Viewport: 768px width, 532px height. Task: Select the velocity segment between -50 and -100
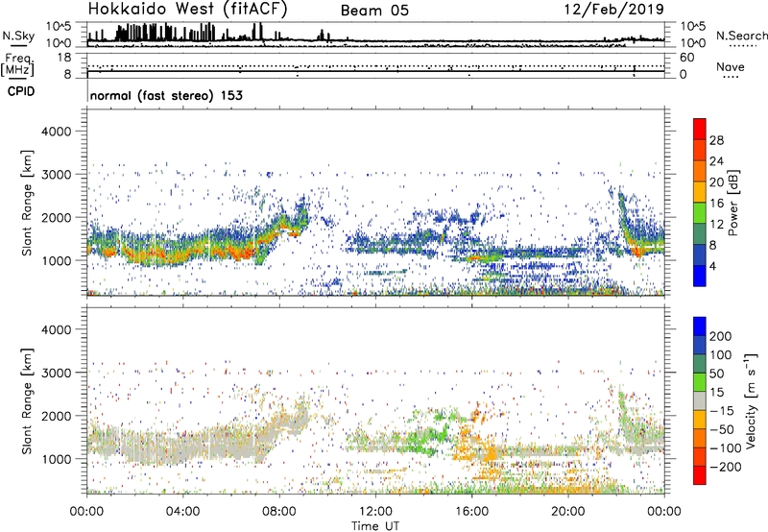(700, 438)
